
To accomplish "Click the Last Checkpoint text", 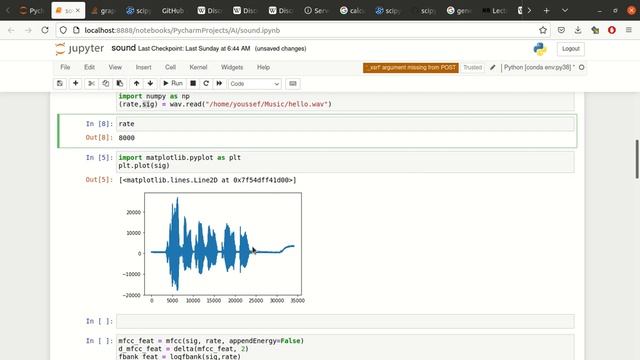I will [x=194, y=49].
